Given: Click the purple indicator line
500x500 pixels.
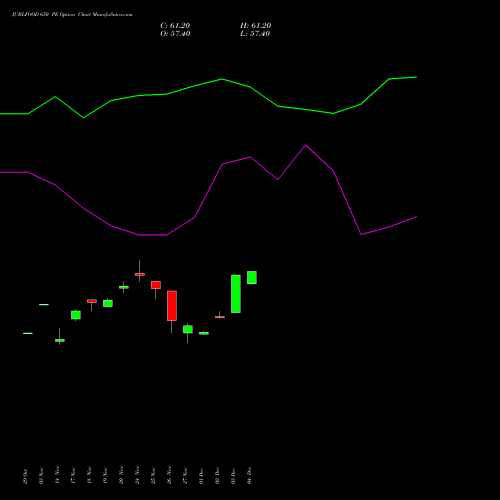Looking at the screenshot, I should pos(222,164).
